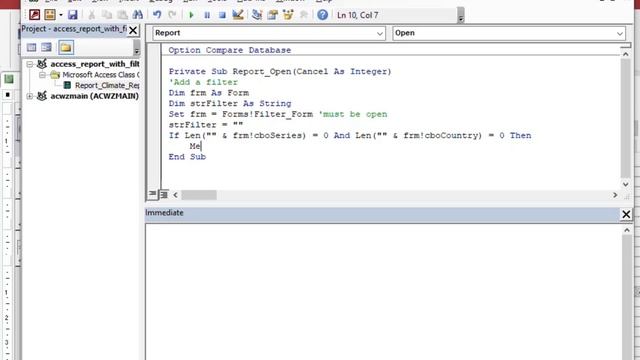Click inside the Immediate window input area

(x=383, y=292)
